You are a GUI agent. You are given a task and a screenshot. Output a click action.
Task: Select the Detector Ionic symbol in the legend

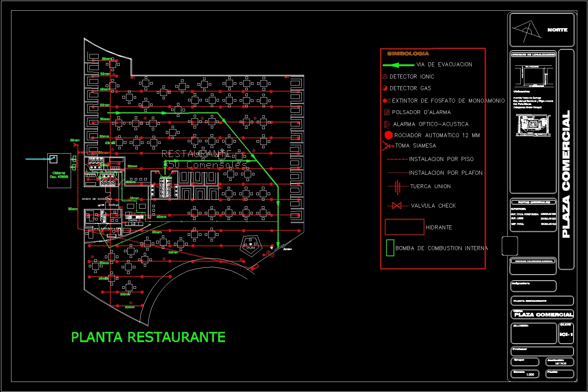click(x=385, y=77)
